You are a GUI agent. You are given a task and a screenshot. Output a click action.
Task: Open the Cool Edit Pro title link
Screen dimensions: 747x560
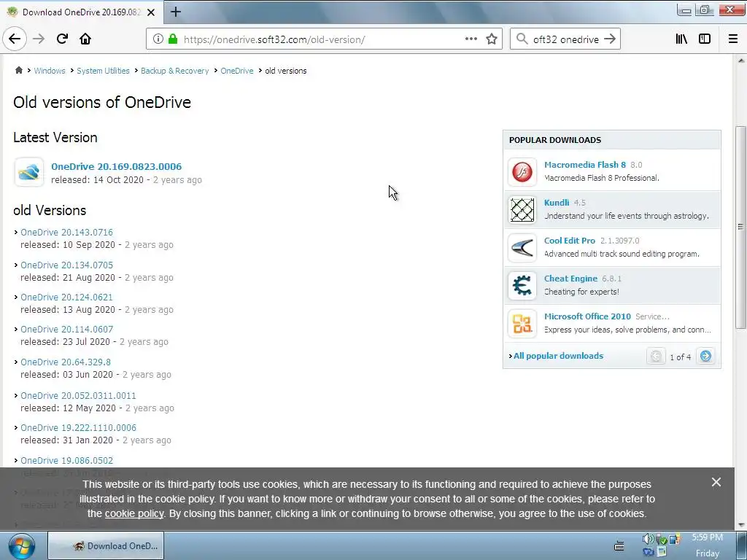point(570,241)
